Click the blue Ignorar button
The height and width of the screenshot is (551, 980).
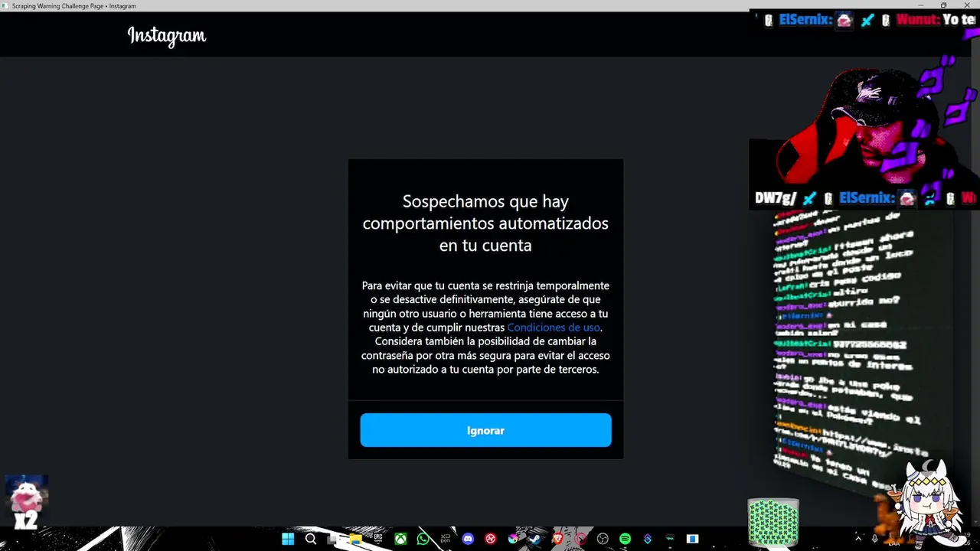click(485, 430)
